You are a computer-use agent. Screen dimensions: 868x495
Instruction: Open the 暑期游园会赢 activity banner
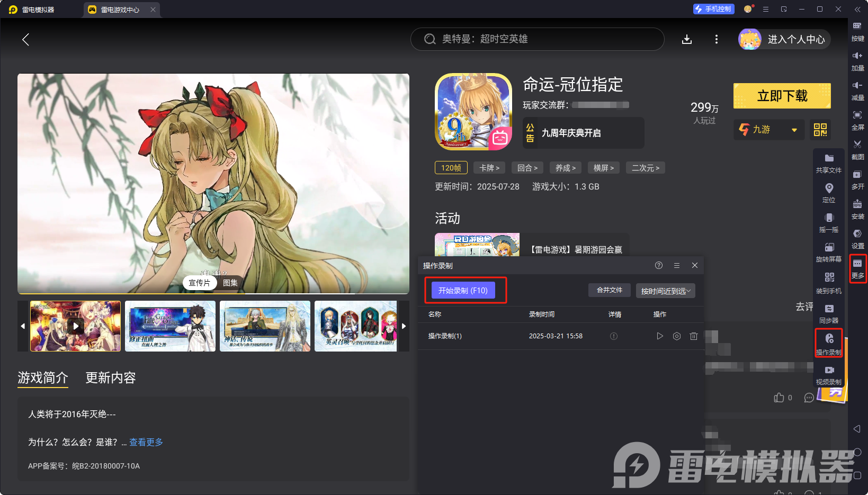532,245
